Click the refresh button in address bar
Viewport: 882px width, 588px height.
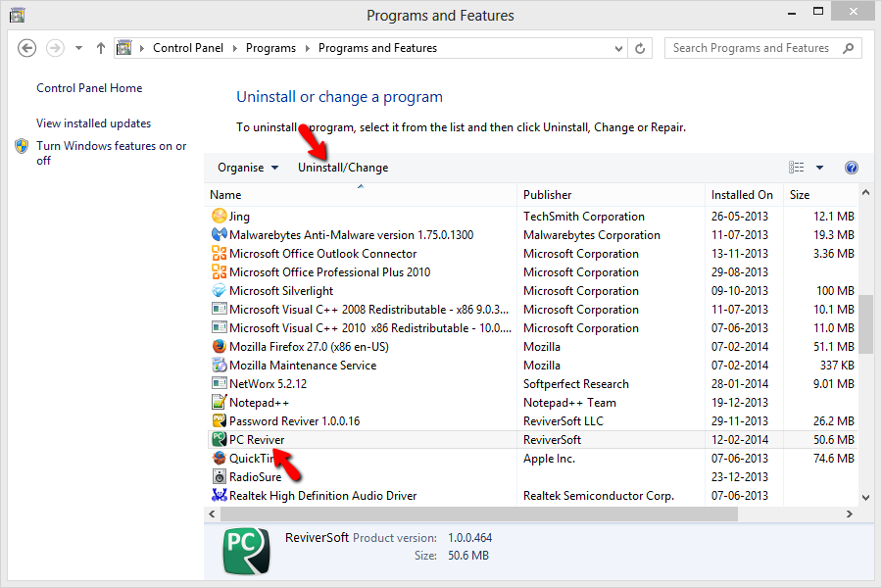(641, 48)
